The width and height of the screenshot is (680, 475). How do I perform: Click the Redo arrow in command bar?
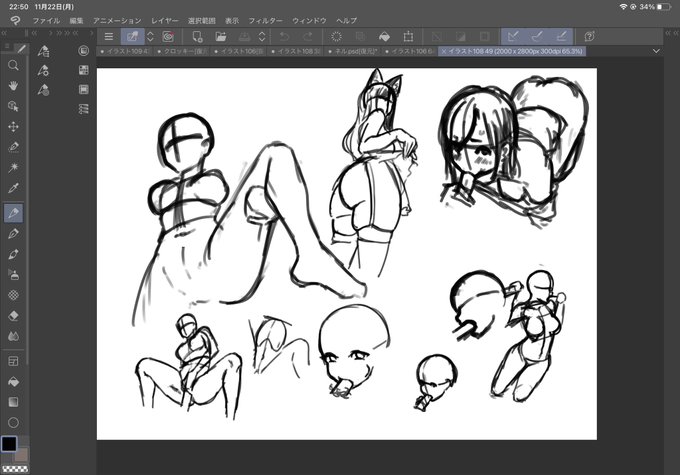[307, 36]
